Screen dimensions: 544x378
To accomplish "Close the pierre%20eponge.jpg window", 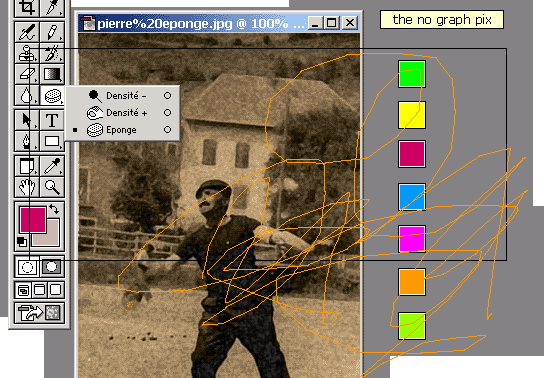I will tap(350, 23).
